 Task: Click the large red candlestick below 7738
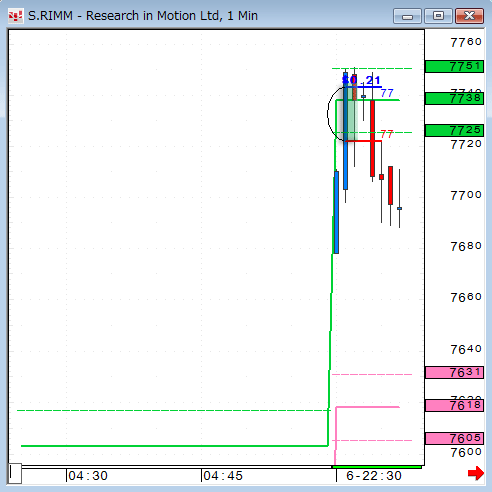click(x=372, y=138)
